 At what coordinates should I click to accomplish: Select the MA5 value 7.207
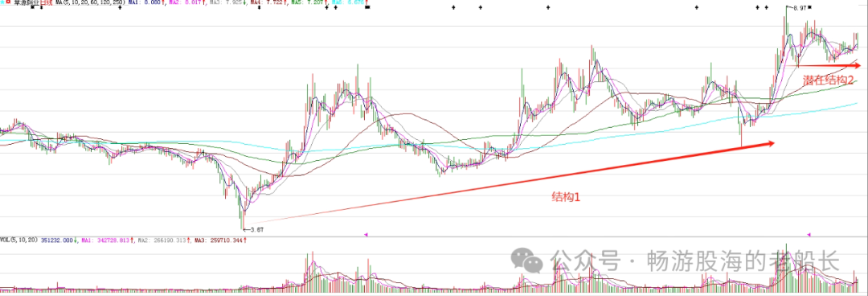316,2
